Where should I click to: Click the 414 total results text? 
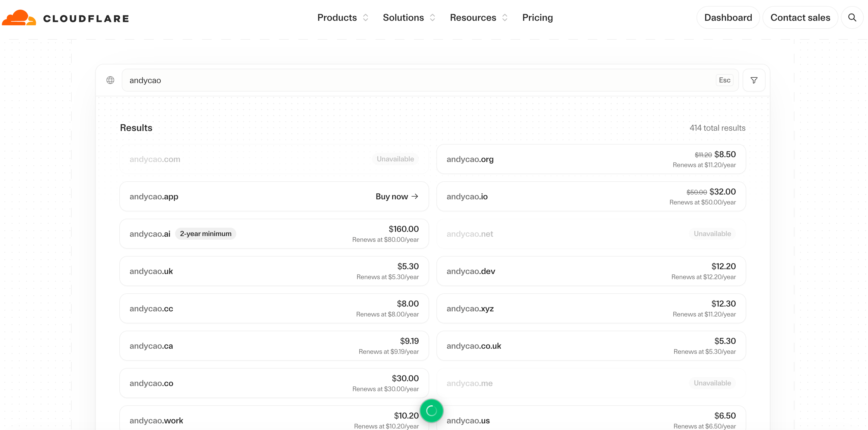click(717, 128)
